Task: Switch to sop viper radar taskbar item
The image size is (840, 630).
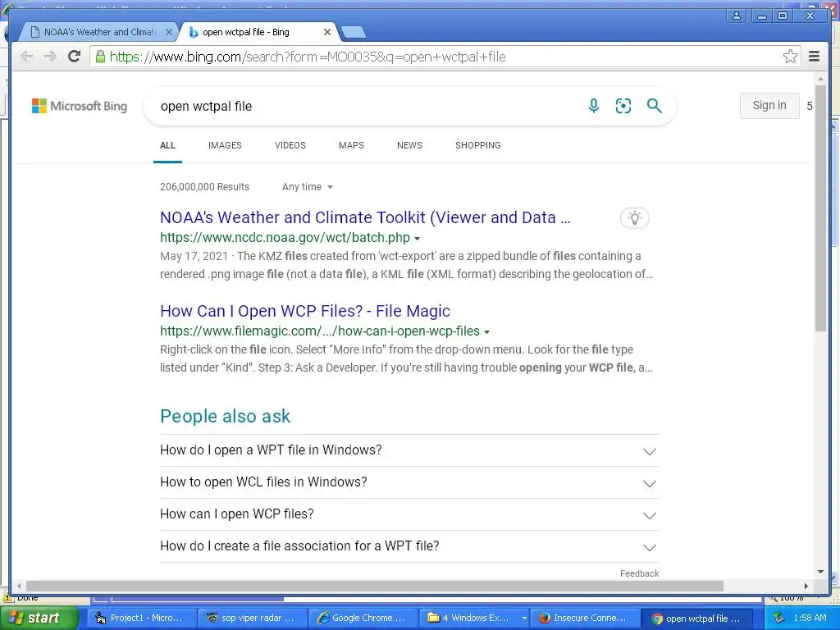Action: (x=251, y=619)
